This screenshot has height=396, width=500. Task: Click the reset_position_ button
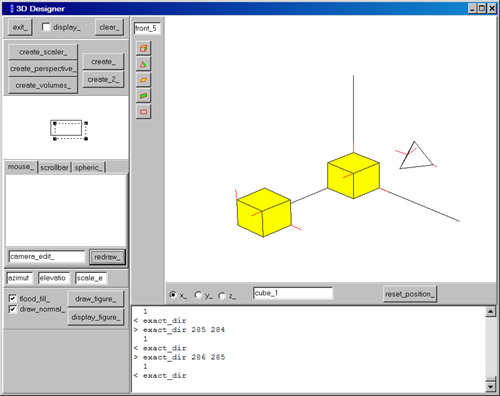tap(410, 294)
